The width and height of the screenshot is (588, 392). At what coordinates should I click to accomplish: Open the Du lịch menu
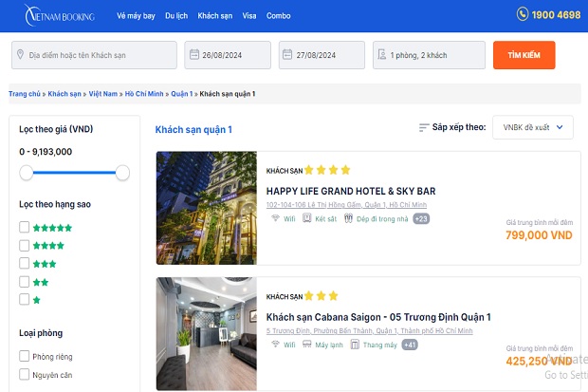click(x=176, y=16)
